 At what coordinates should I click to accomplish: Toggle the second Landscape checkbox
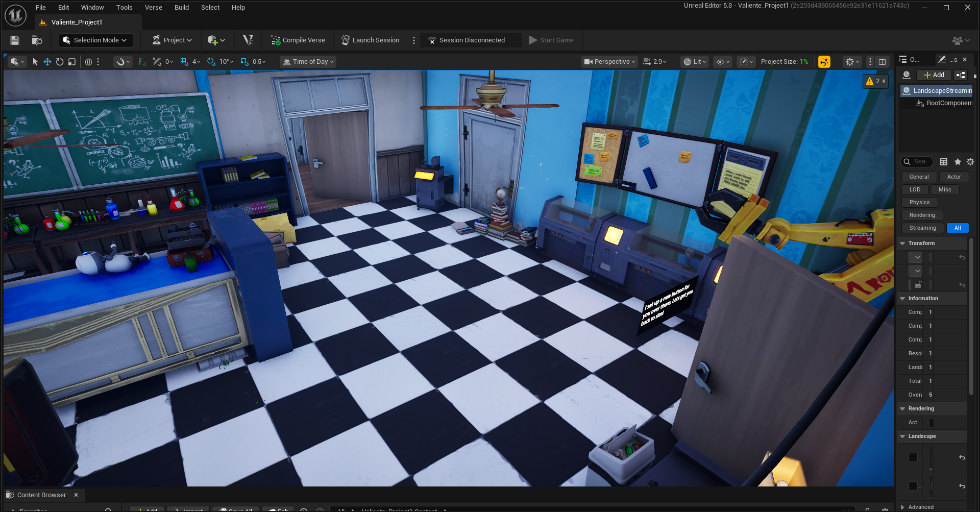pyautogui.click(x=913, y=486)
